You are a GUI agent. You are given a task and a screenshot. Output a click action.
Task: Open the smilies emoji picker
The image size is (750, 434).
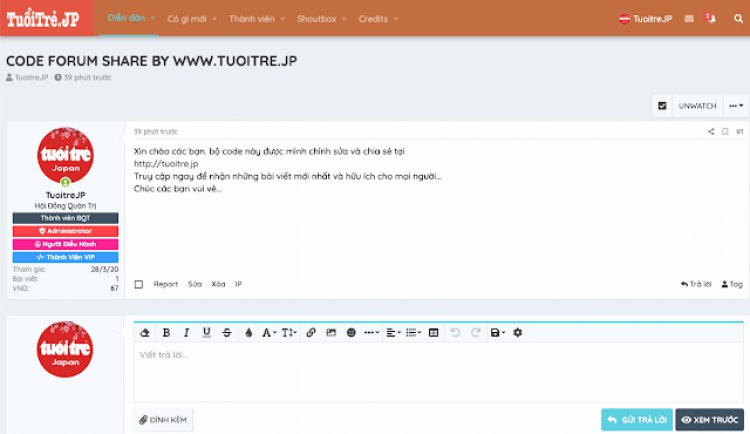[351, 333]
